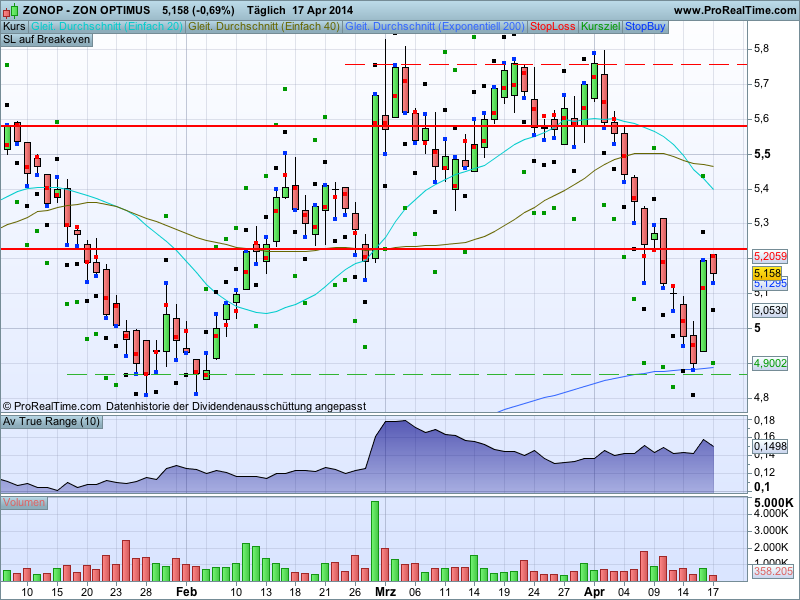The image size is (800, 600).
Task: Click the Volumen panel label
Action: pos(24,503)
